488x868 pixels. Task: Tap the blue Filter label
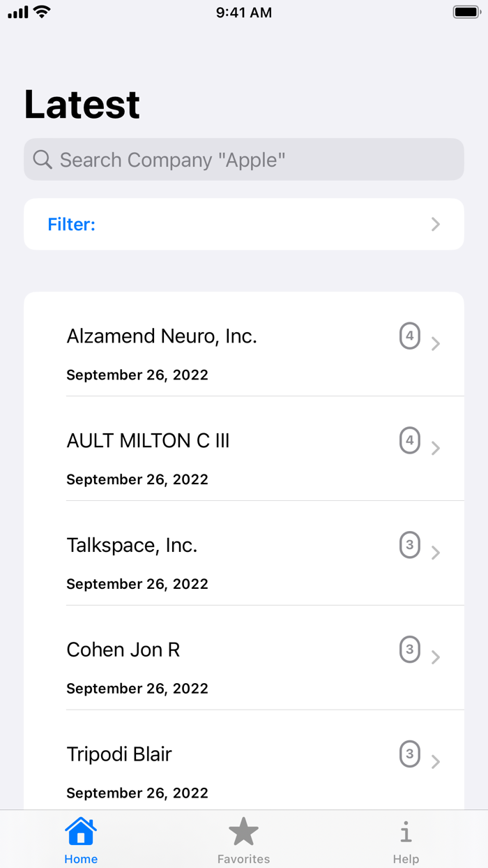pos(71,224)
